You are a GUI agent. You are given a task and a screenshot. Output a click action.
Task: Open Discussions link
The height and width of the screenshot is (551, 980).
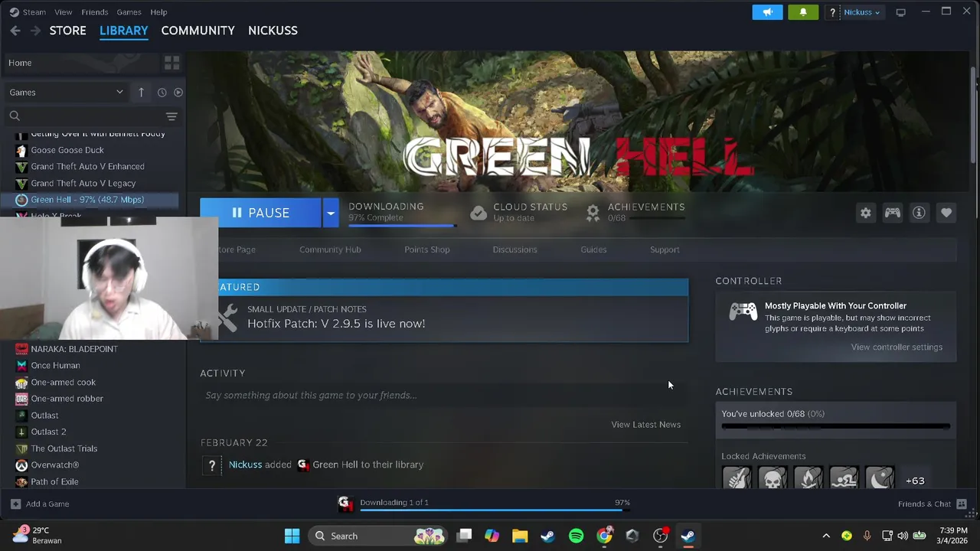coord(514,249)
